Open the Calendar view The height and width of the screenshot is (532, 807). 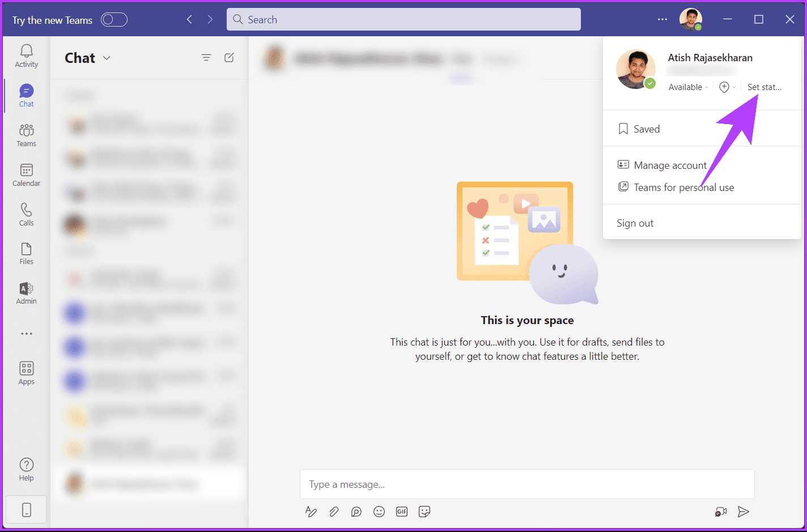click(26, 175)
